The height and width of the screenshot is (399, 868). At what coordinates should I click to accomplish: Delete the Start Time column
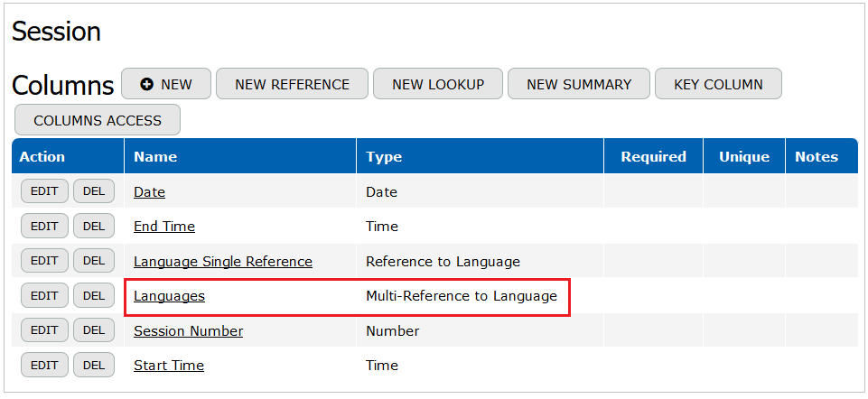tap(94, 366)
